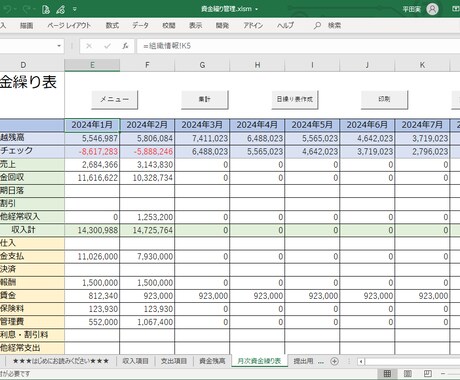The width and height of the screenshot is (460, 380).
Task: Select column K header
Action: (422, 65)
